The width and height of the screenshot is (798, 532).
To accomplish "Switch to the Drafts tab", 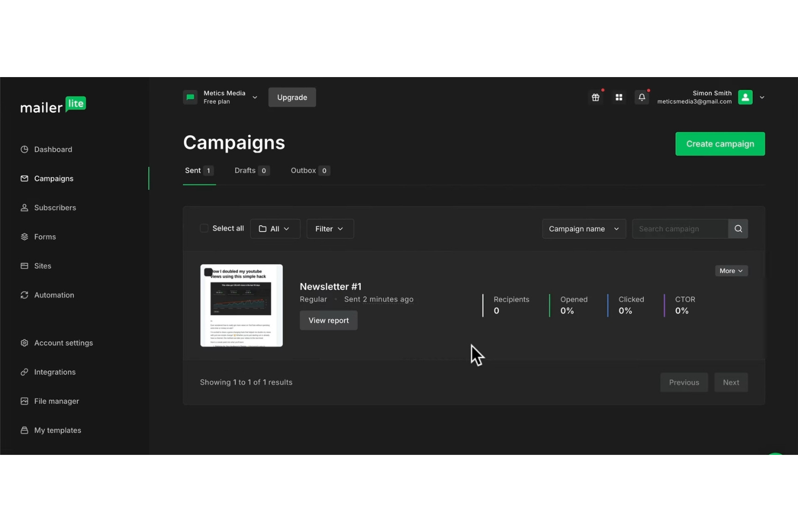I will pos(252,171).
